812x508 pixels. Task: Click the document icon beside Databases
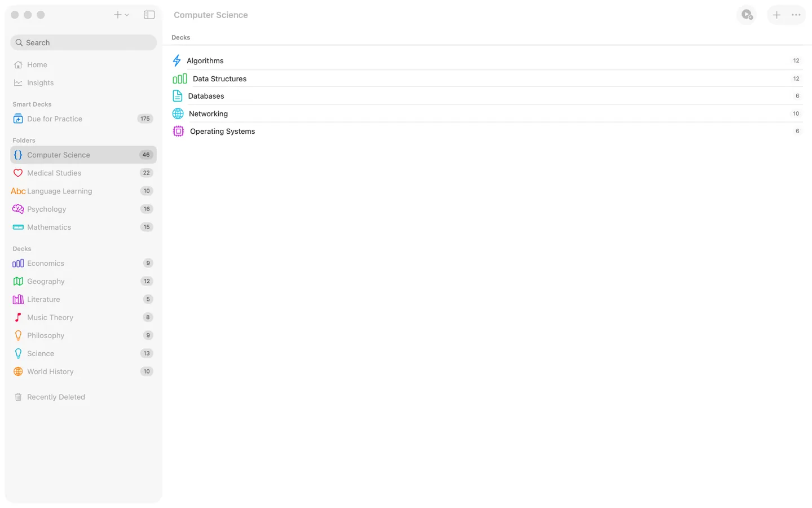[x=178, y=96]
